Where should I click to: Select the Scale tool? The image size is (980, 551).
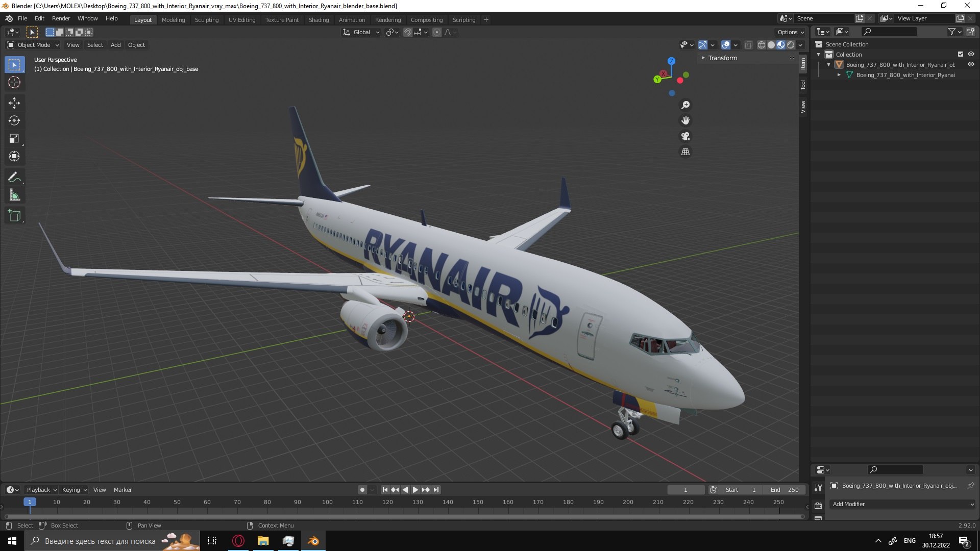point(14,139)
